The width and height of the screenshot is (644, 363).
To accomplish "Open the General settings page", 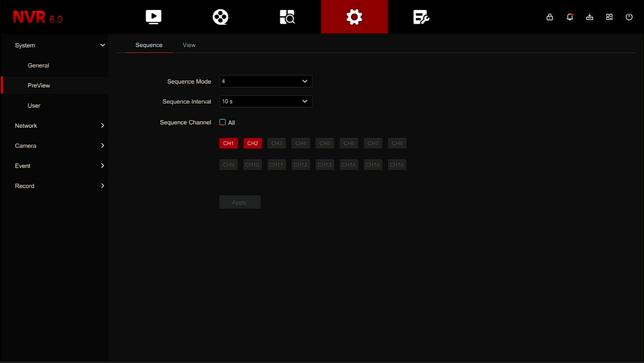I will [x=54, y=66].
